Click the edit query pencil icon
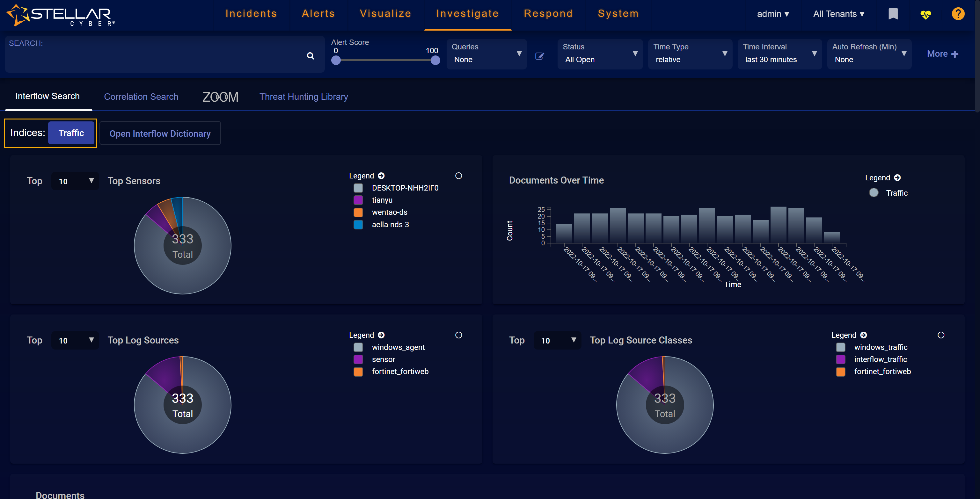Screen dimensions: 980x499 539,56
